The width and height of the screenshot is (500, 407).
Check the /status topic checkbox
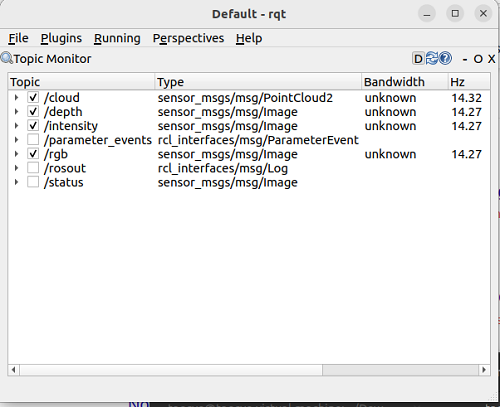point(33,182)
